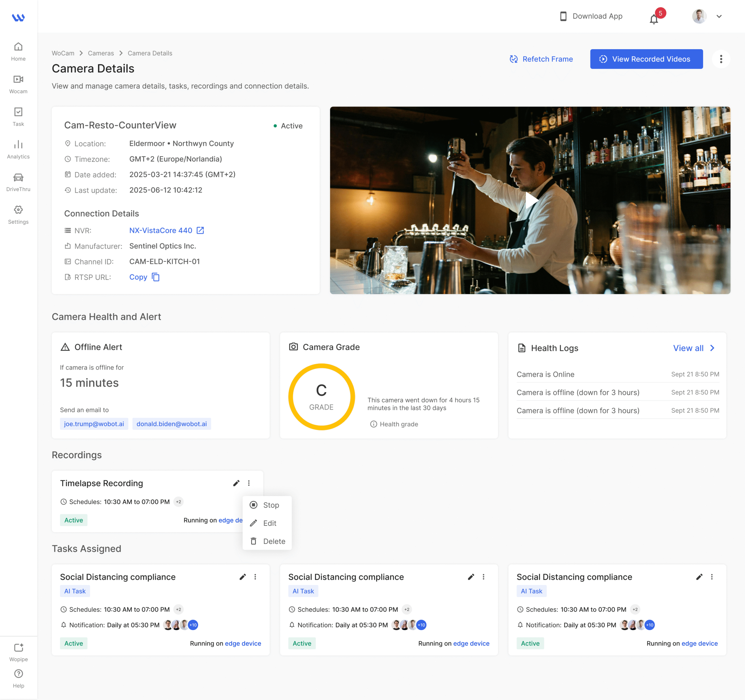Viewport: 745px width, 700px height.
Task: Edit the second Social Distancing compliance task
Action: coord(471,577)
